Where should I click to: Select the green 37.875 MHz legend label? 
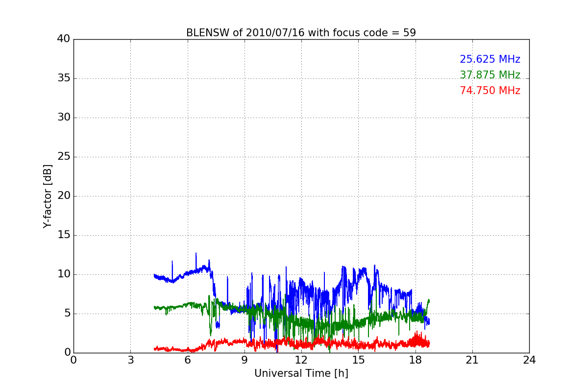click(490, 75)
